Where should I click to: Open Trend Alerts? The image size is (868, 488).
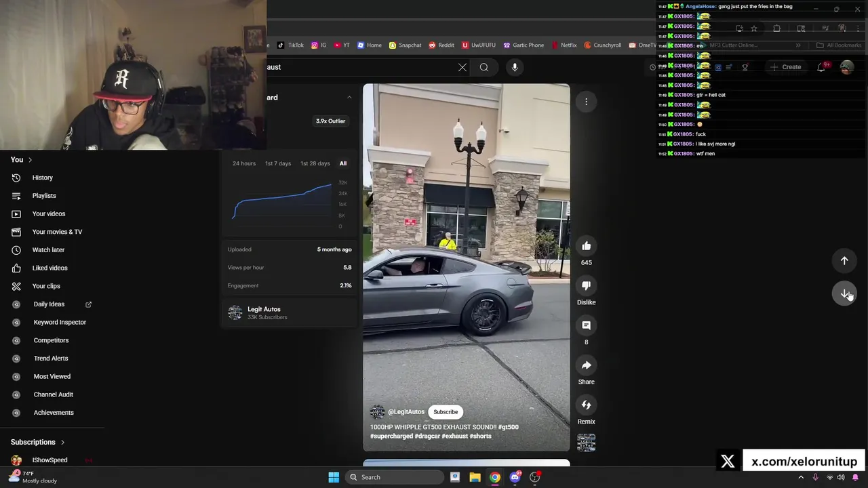click(x=52, y=359)
